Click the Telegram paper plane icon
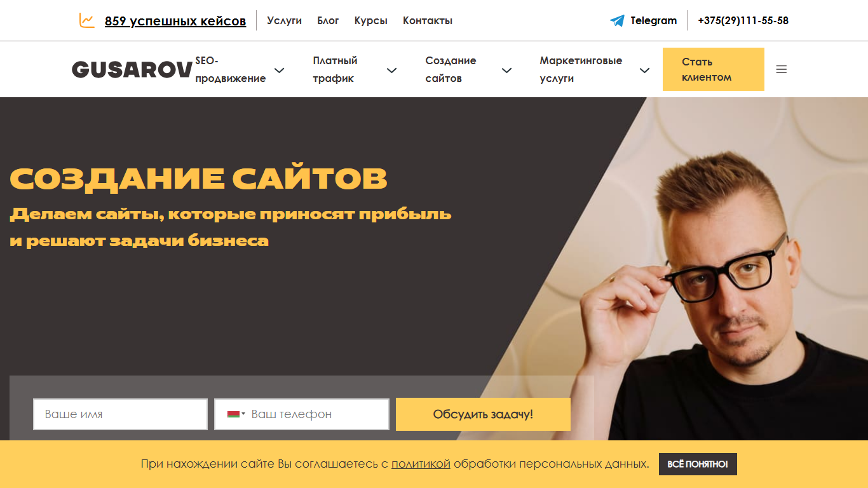Viewport: 868px width, 488px height. (617, 20)
